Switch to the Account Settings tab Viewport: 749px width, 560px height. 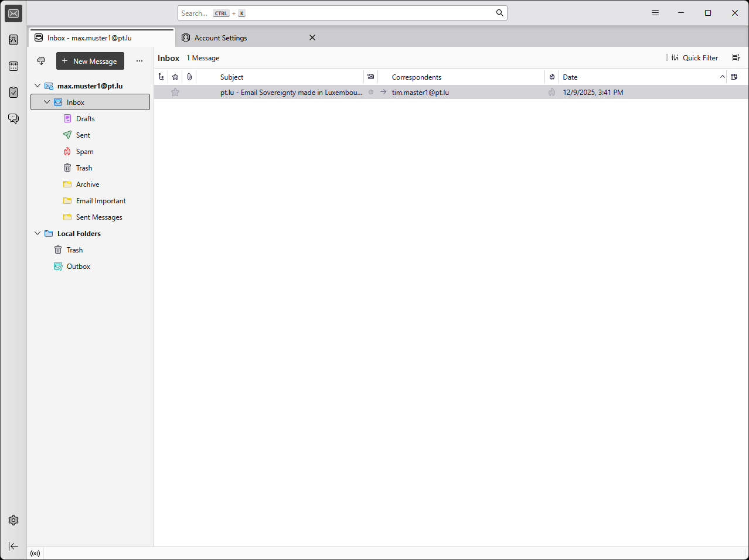[221, 37]
